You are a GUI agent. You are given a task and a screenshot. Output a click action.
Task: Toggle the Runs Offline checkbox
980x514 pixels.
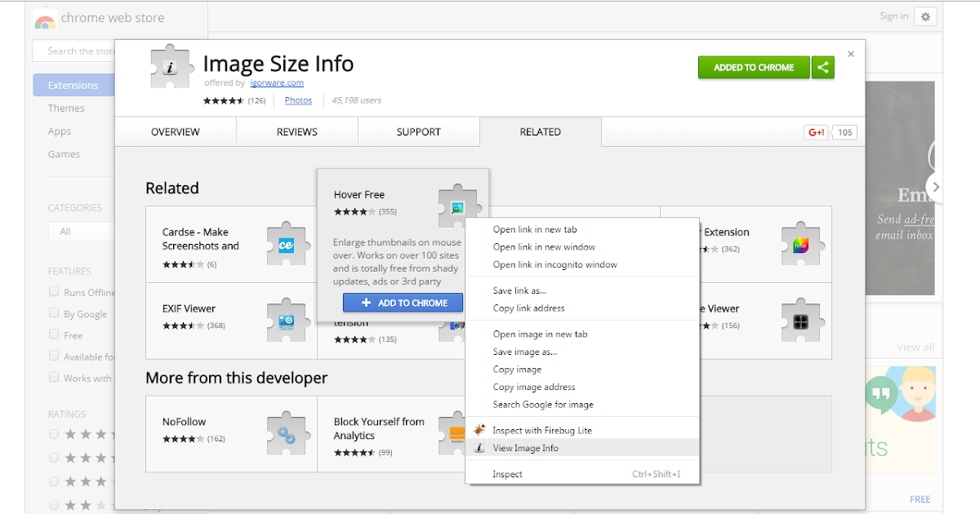(x=54, y=291)
